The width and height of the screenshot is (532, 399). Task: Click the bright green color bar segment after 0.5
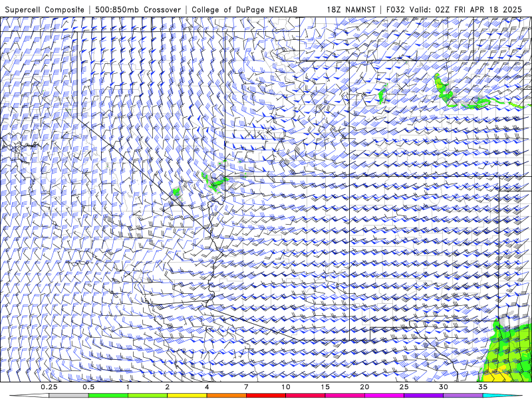[108, 396]
